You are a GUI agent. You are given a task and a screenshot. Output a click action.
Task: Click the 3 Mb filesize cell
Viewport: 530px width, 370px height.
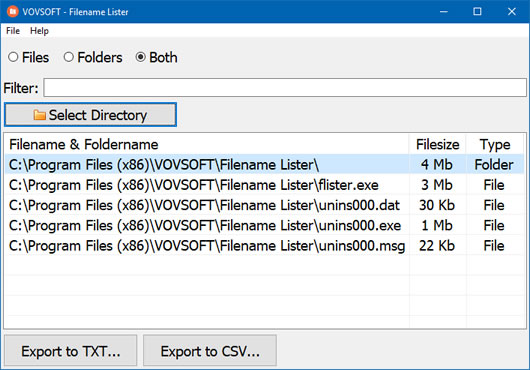tap(437, 185)
